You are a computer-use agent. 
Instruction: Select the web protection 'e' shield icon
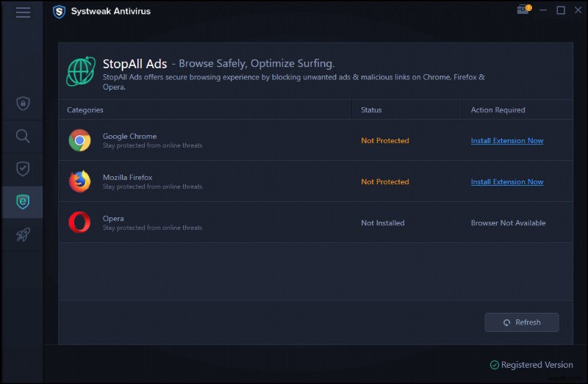pos(23,202)
